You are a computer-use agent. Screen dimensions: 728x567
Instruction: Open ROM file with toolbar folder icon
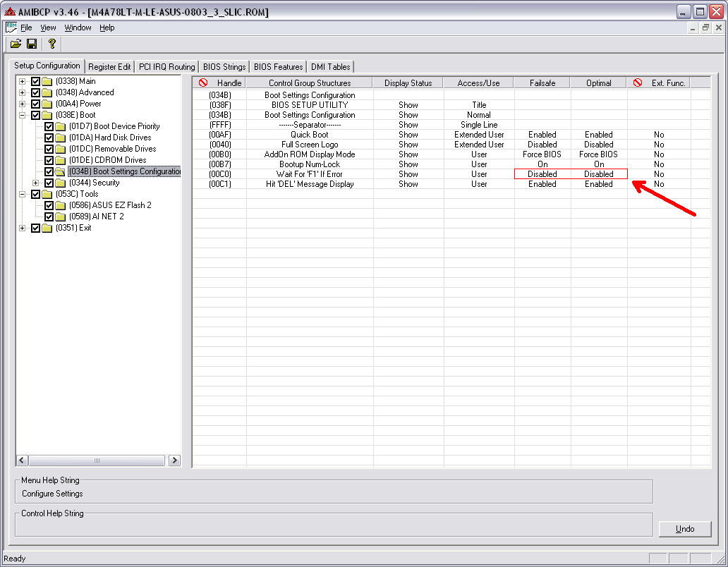16,44
